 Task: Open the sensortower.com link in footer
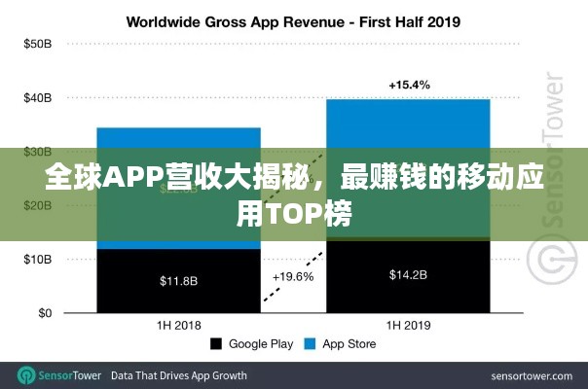531,374
